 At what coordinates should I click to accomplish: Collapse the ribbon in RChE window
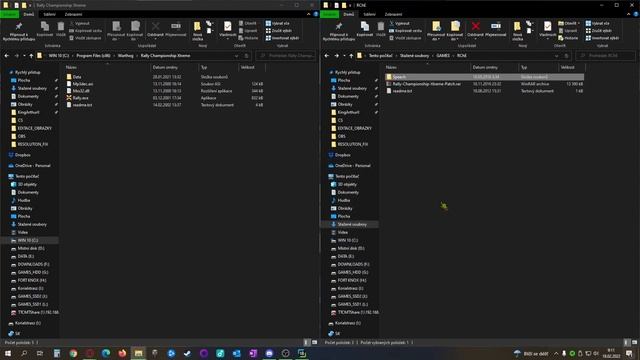[x=629, y=14]
